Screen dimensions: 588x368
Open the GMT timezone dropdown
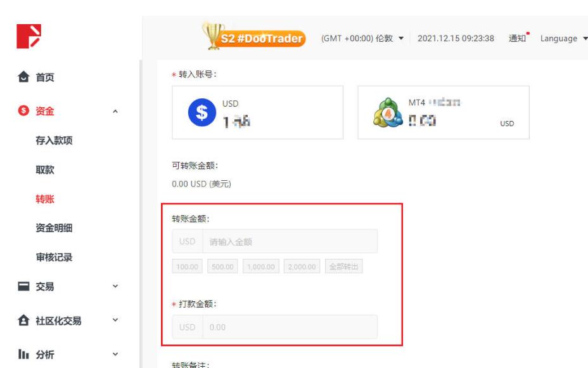click(362, 38)
